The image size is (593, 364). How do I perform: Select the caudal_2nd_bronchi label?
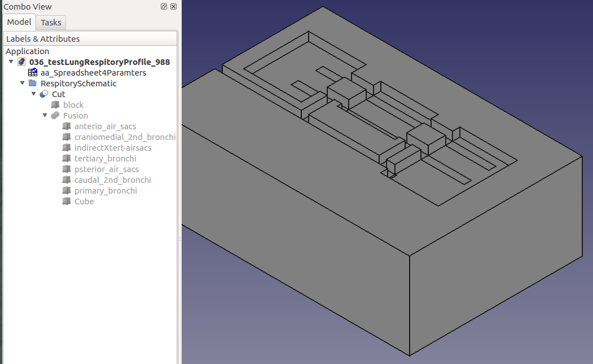(x=112, y=180)
